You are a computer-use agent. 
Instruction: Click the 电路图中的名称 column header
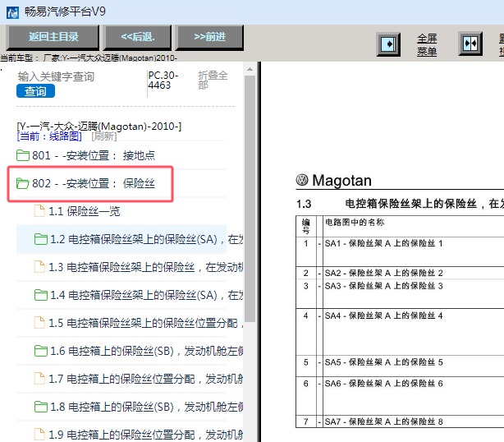point(355,223)
